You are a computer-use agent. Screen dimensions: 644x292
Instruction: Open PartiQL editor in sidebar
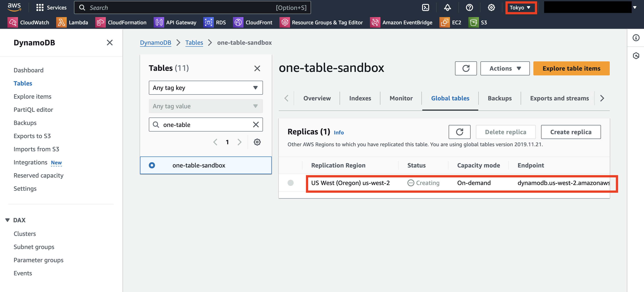tap(33, 110)
